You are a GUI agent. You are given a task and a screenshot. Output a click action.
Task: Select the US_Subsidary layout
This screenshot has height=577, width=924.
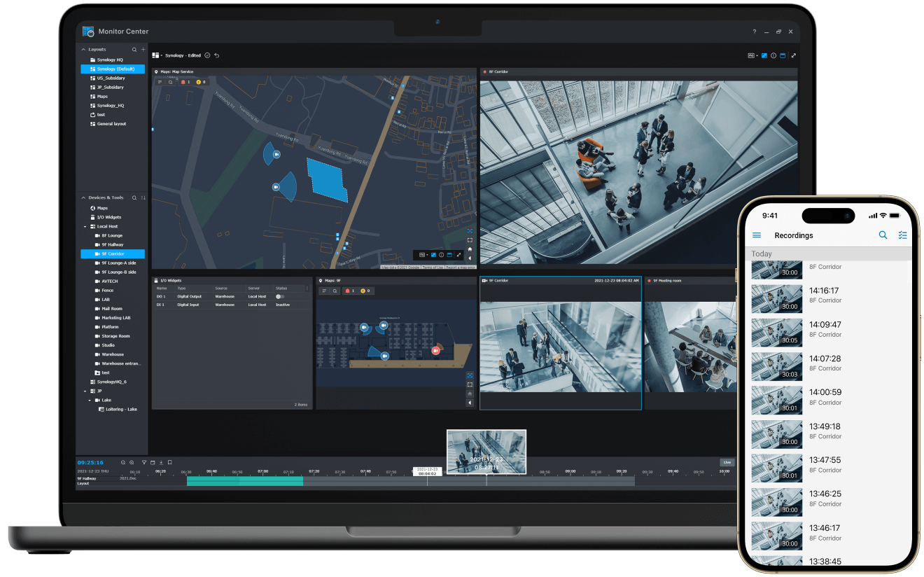click(111, 78)
